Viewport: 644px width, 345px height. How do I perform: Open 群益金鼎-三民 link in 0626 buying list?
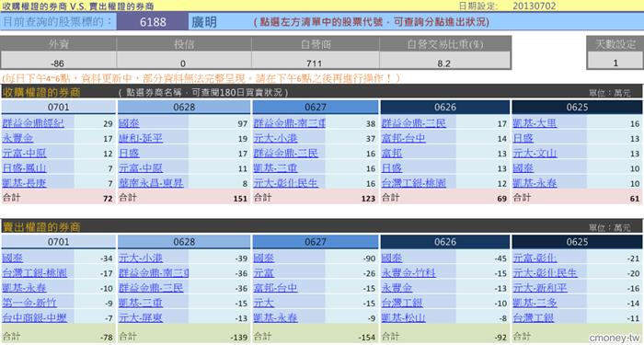(414, 123)
